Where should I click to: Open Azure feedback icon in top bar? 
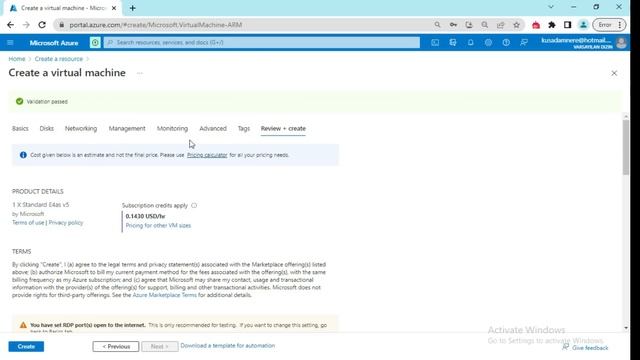(x=524, y=42)
